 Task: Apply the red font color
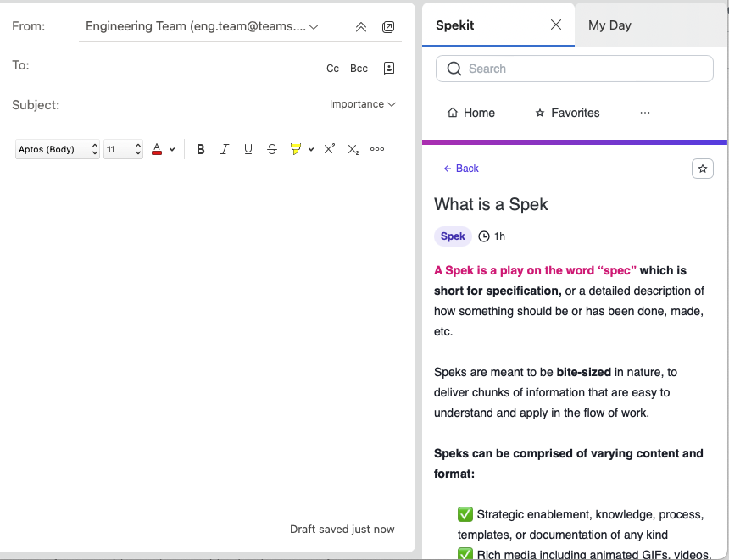coord(157,149)
